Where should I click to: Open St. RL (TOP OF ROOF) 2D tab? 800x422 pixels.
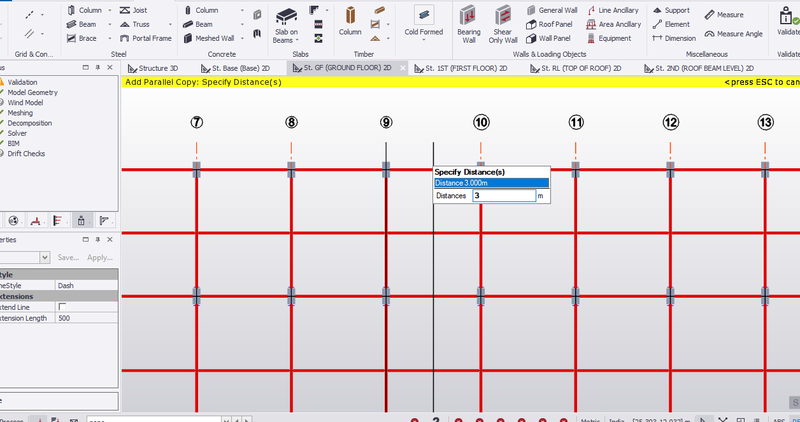point(576,68)
